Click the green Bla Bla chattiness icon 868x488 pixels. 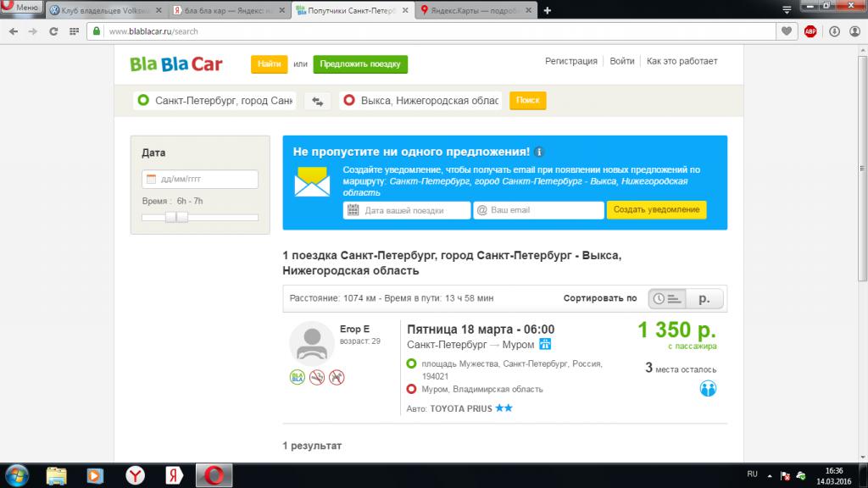click(298, 377)
